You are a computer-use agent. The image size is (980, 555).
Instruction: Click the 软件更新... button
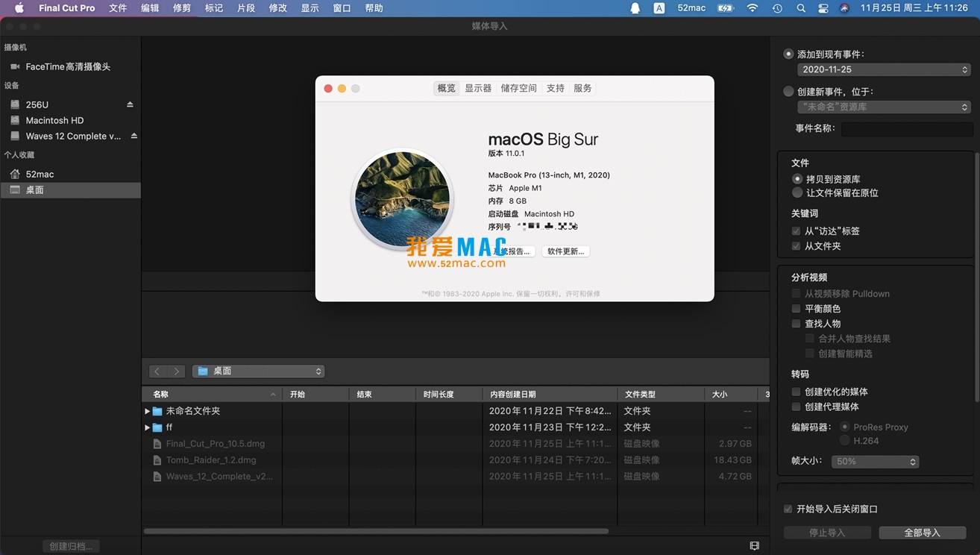click(x=566, y=251)
